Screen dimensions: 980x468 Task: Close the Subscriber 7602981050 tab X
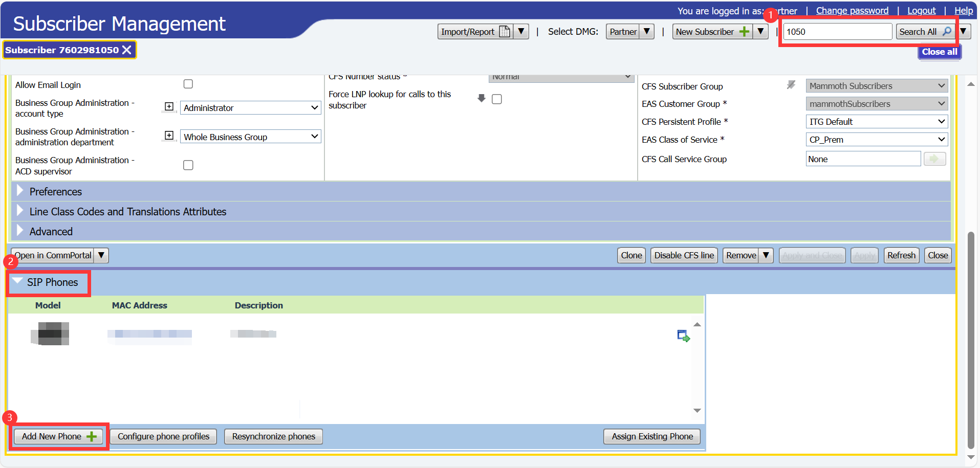click(127, 50)
